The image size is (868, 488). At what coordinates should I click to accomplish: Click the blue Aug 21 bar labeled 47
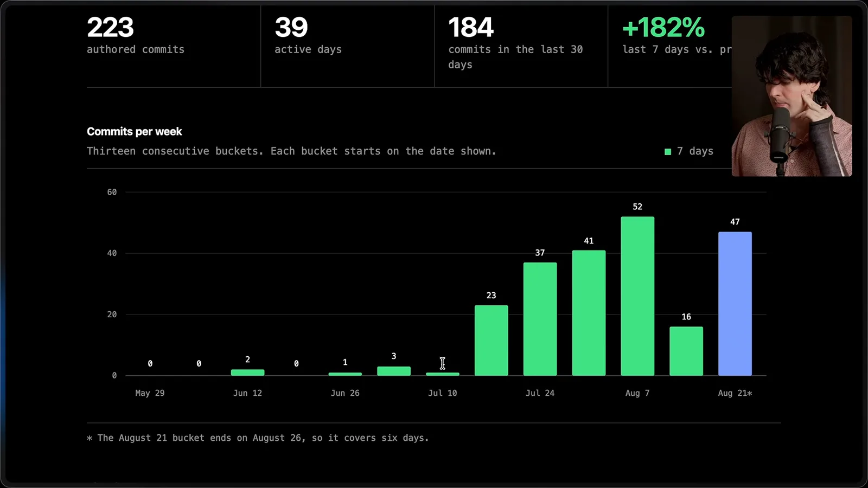(735, 304)
